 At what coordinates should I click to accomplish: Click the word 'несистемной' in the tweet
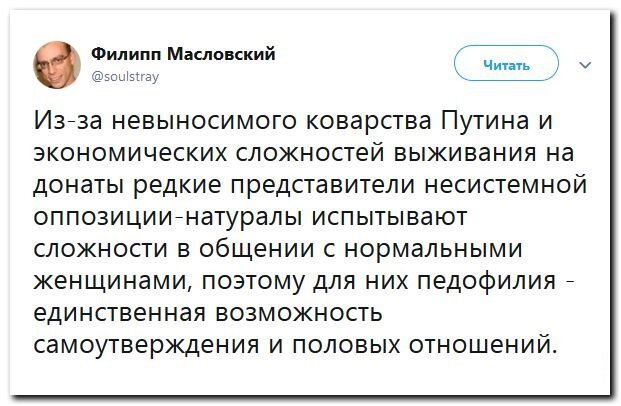pyautogui.click(x=506, y=185)
